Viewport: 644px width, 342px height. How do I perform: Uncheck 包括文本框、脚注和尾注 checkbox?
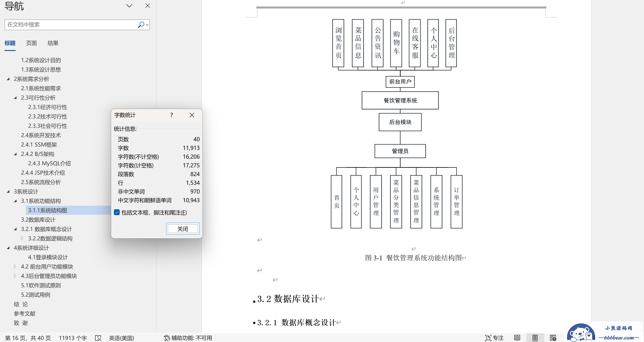pyautogui.click(x=117, y=212)
